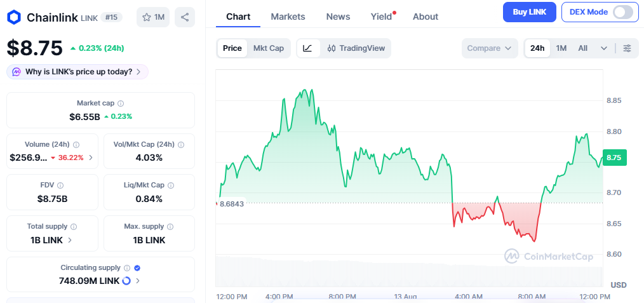
Task: Switch to TradingView candlestick chart
Action: (356, 48)
